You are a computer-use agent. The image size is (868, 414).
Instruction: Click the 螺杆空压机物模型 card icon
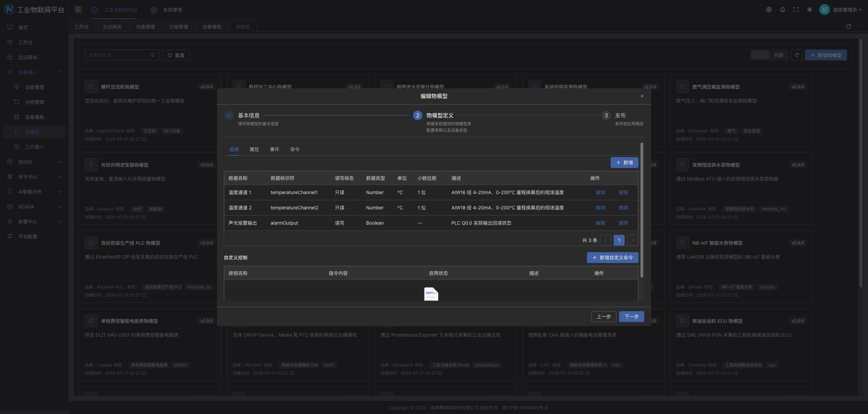pyautogui.click(x=91, y=87)
